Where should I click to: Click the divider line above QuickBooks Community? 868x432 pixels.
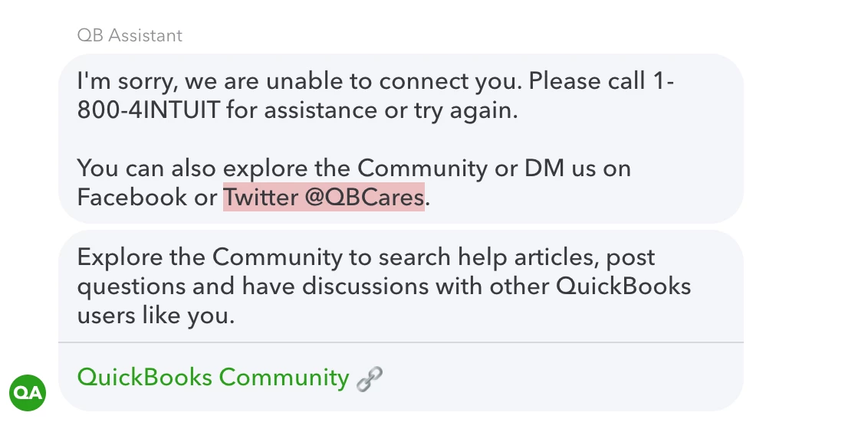pyautogui.click(x=401, y=342)
